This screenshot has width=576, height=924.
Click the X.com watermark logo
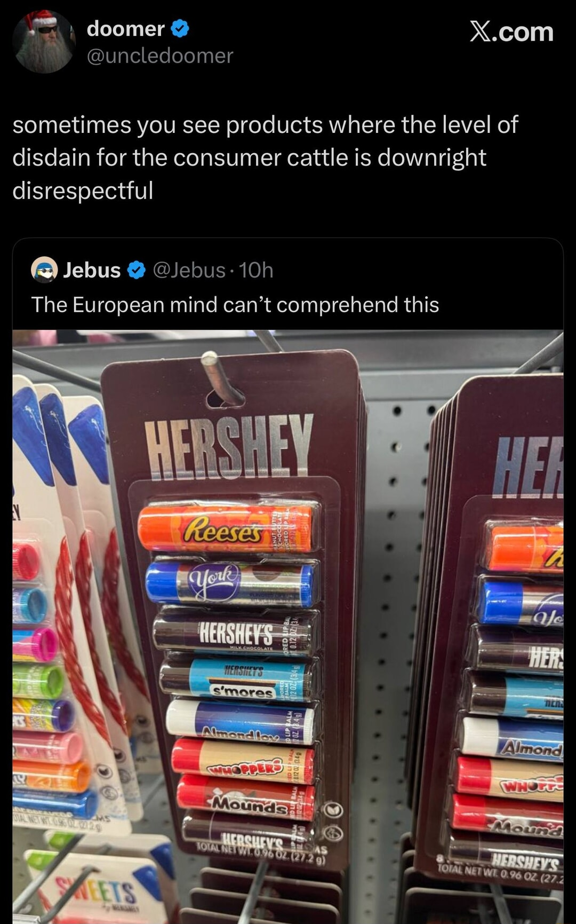tap(511, 32)
